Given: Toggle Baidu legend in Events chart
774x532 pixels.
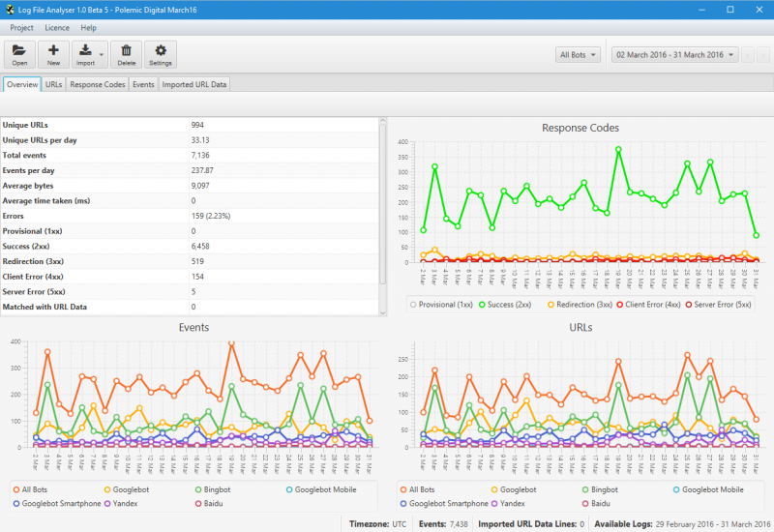Looking at the screenshot, I should (209, 503).
